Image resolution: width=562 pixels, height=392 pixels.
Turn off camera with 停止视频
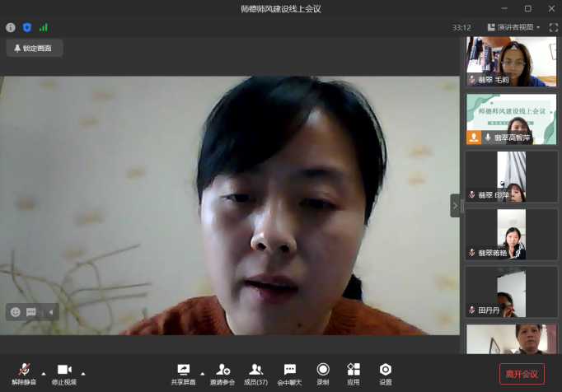coord(64,374)
